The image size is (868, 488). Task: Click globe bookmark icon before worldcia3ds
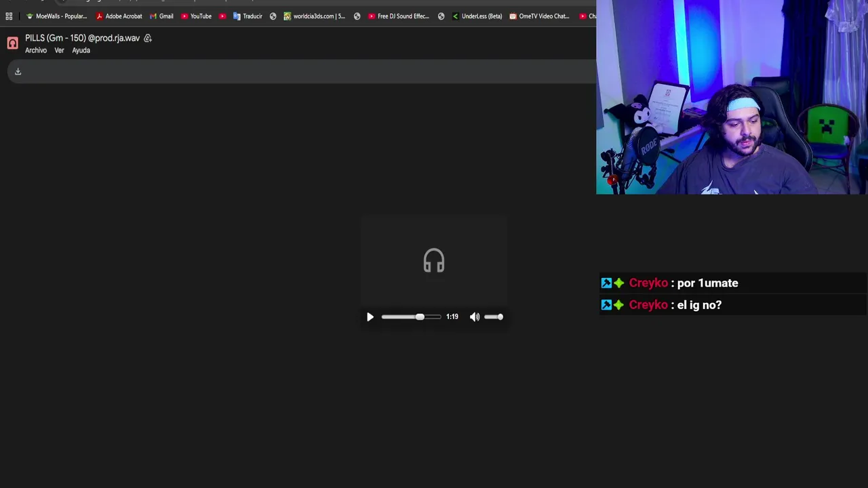[273, 16]
